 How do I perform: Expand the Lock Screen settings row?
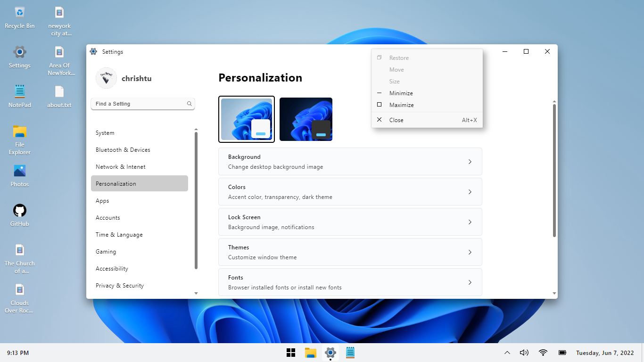(350, 222)
